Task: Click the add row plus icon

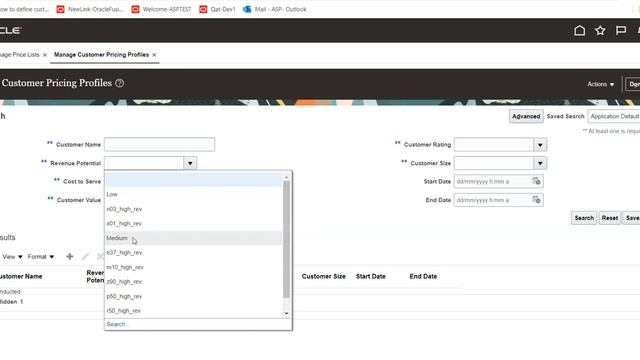Action: pos(70,256)
